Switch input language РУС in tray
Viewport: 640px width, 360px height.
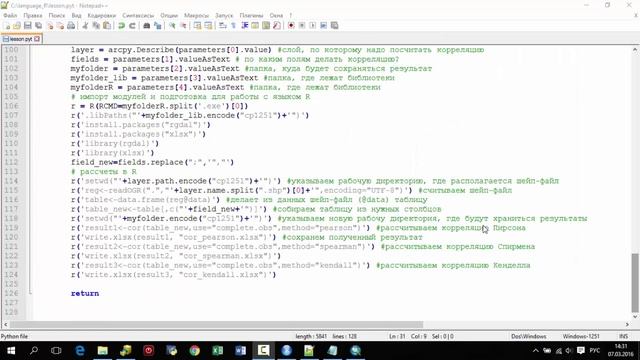tap(595, 351)
